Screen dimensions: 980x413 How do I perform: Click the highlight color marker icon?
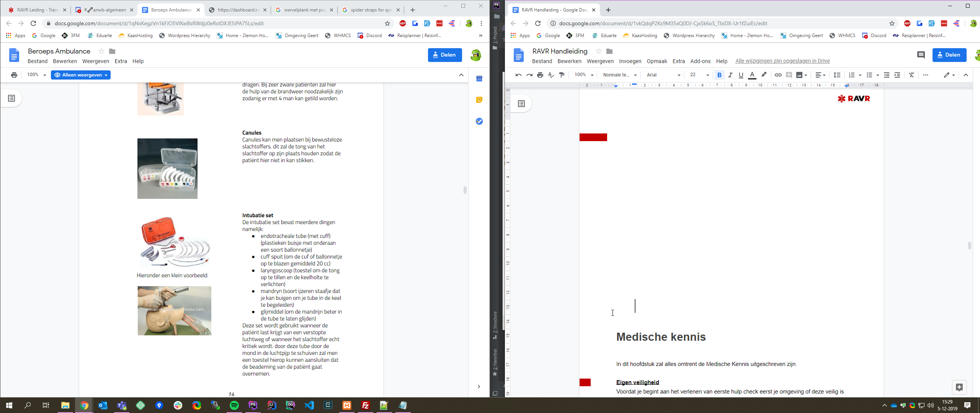764,75
